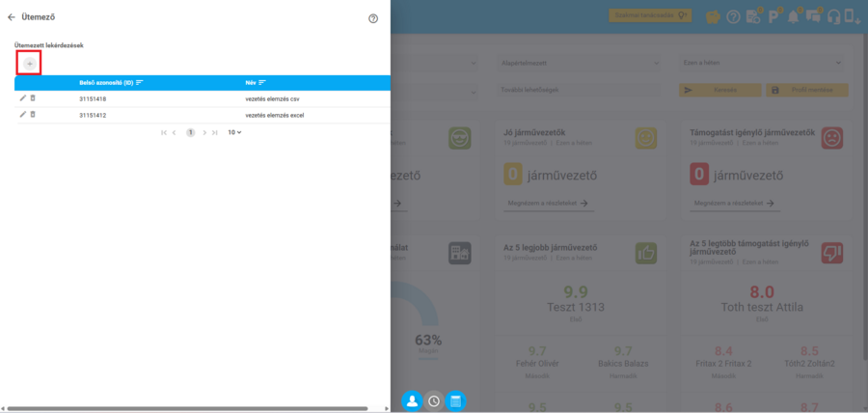Edit the vezetés elemzés csv entry
868x413 pixels.
(x=23, y=98)
